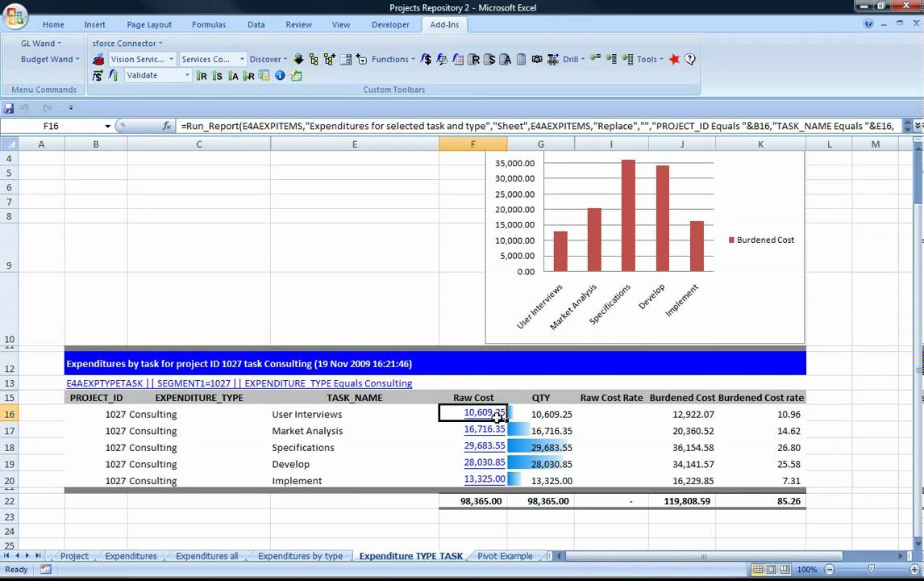Open the Budget Wand dropdown menu
The image size is (924, 581).
49,59
